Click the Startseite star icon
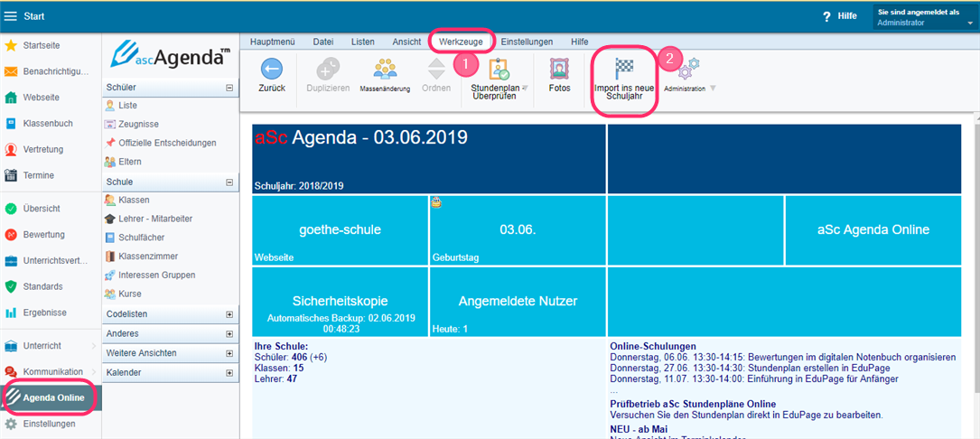This screenshot has height=439, width=980. click(x=11, y=46)
